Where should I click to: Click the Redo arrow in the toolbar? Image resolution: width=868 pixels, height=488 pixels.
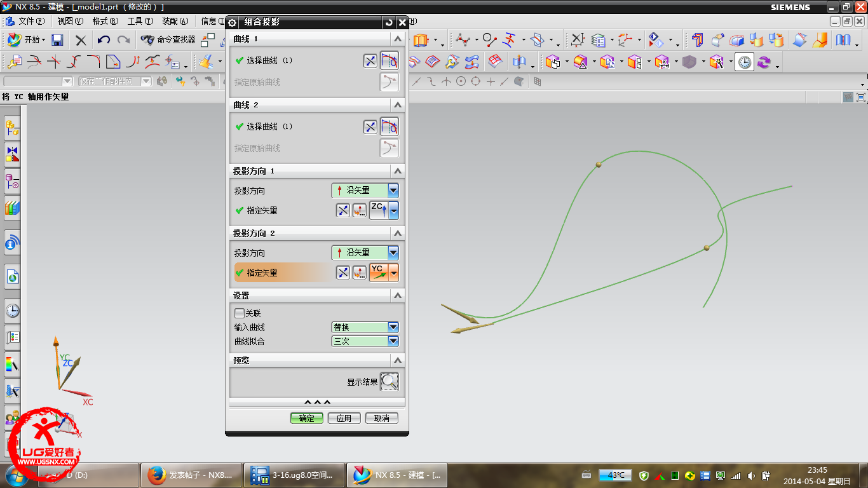[x=124, y=39]
